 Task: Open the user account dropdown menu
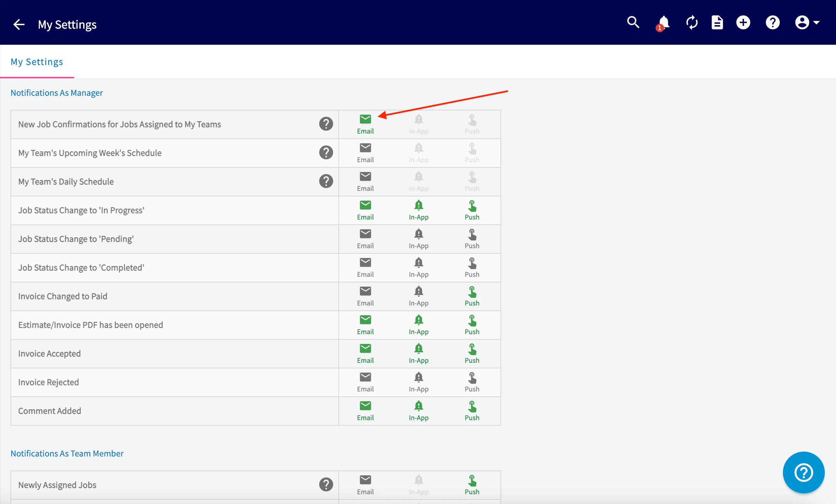coord(807,23)
